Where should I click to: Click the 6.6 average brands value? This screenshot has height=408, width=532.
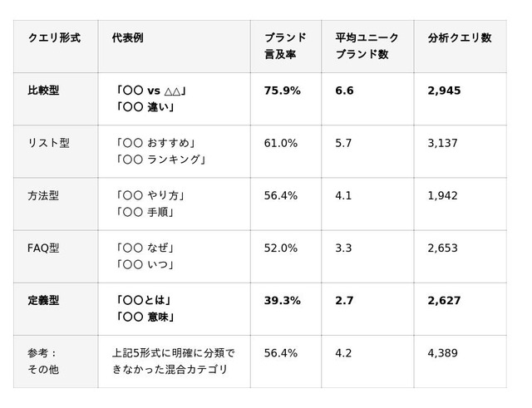click(x=344, y=91)
